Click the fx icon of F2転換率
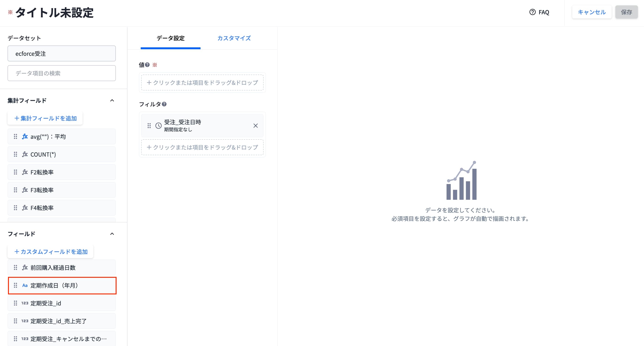The image size is (644, 346). (25, 172)
